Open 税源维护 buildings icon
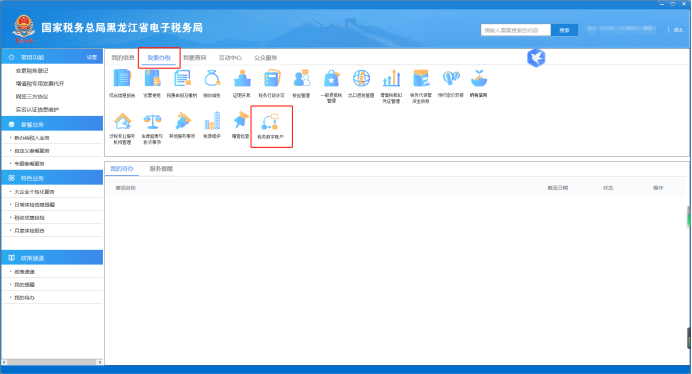692x374 pixels. (212, 121)
